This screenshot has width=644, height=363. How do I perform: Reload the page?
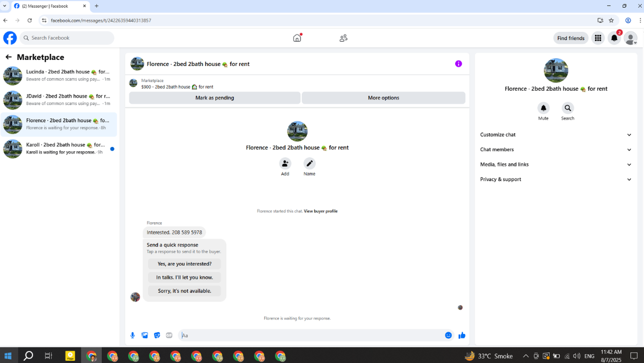[x=30, y=20]
